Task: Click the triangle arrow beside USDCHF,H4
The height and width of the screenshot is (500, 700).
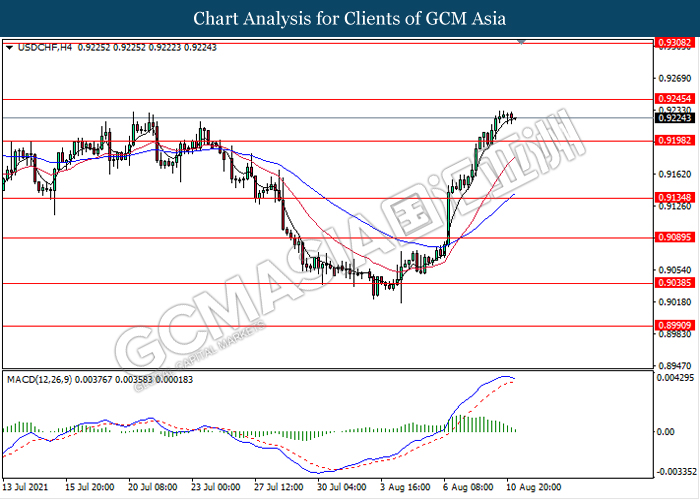Action: click(9, 47)
